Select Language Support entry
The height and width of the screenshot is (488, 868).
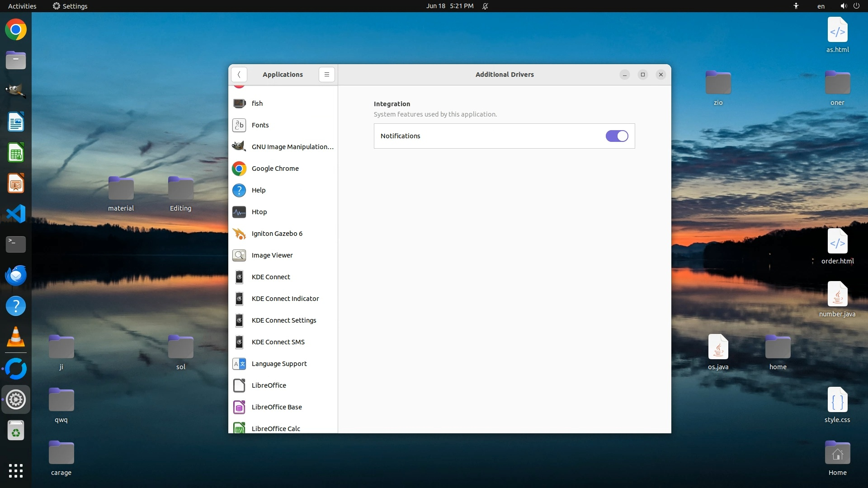[x=279, y=364]
